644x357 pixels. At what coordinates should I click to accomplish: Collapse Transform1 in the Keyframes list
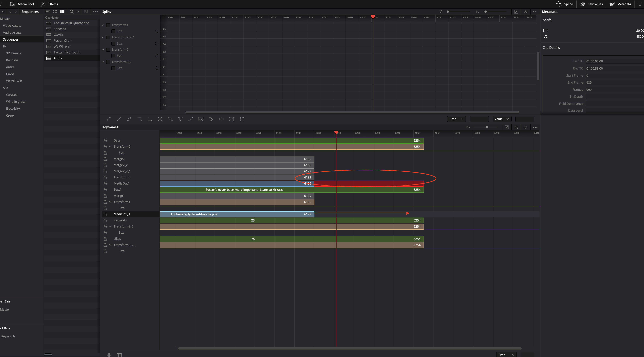(x=110, y=202)
